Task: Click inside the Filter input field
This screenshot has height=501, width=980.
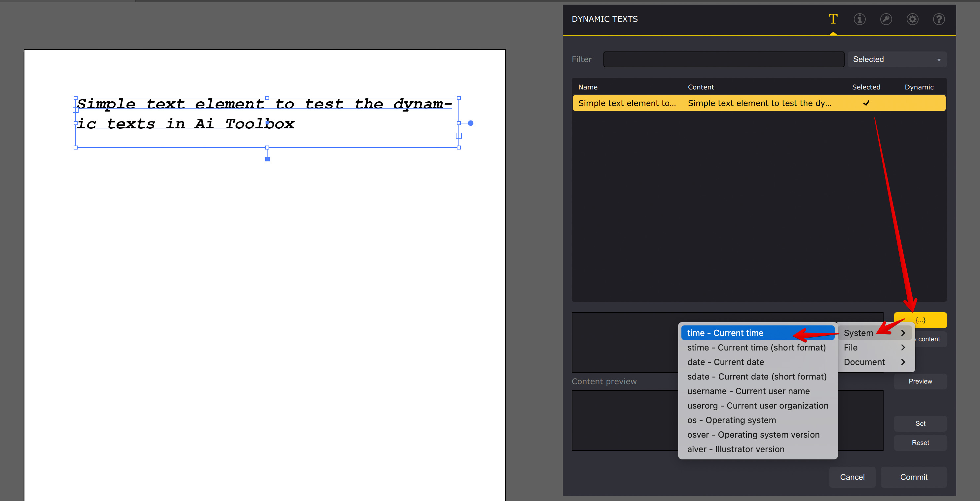Action: click(x=723, y=59)
